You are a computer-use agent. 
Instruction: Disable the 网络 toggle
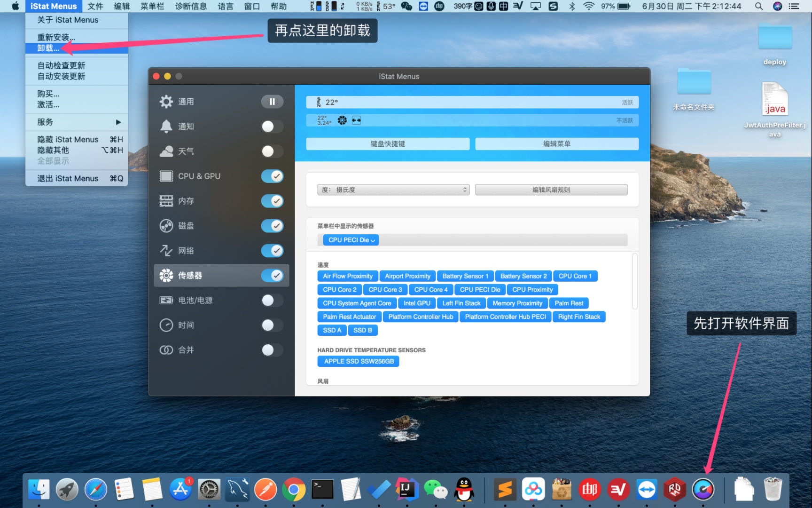point(272,251)
